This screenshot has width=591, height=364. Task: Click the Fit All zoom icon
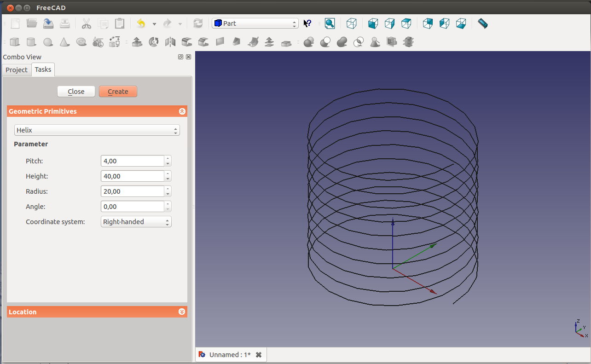(x=330, y=23)
